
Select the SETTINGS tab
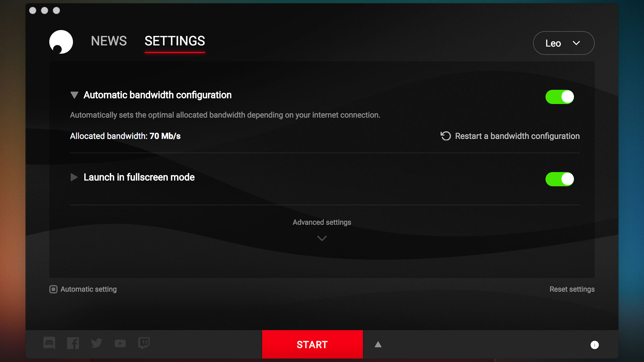(174, 41)
